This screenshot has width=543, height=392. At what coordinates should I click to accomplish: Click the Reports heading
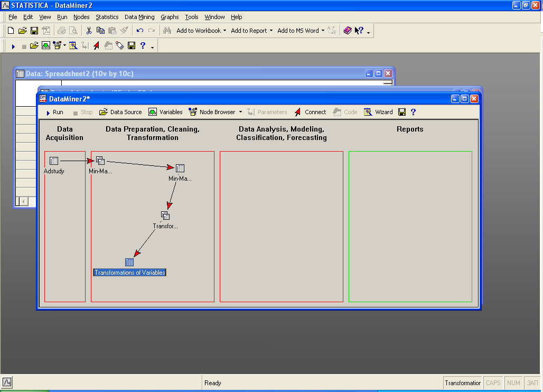pos(410,129)
